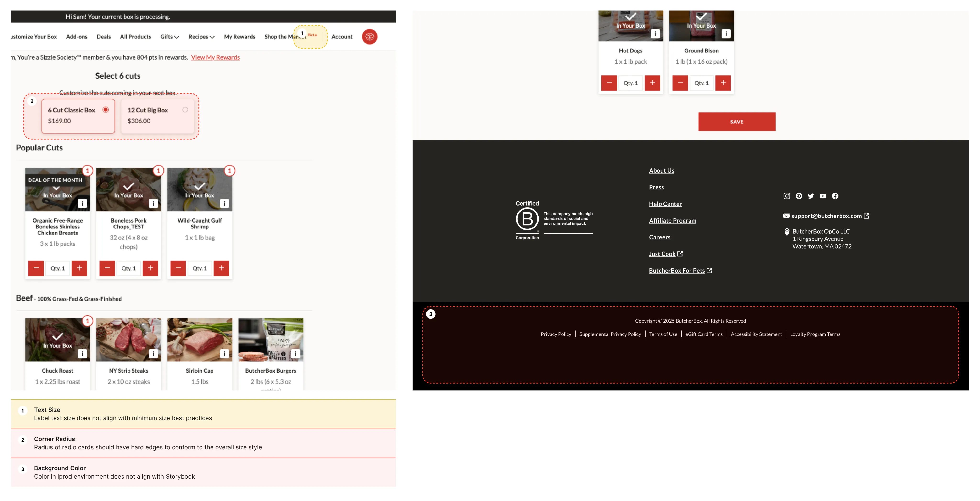Image resolution: width=980 pixels, height=501 pixels.
Task: Open Privacy Policy link
Action: pyautogui.click(x=556, y=334)
